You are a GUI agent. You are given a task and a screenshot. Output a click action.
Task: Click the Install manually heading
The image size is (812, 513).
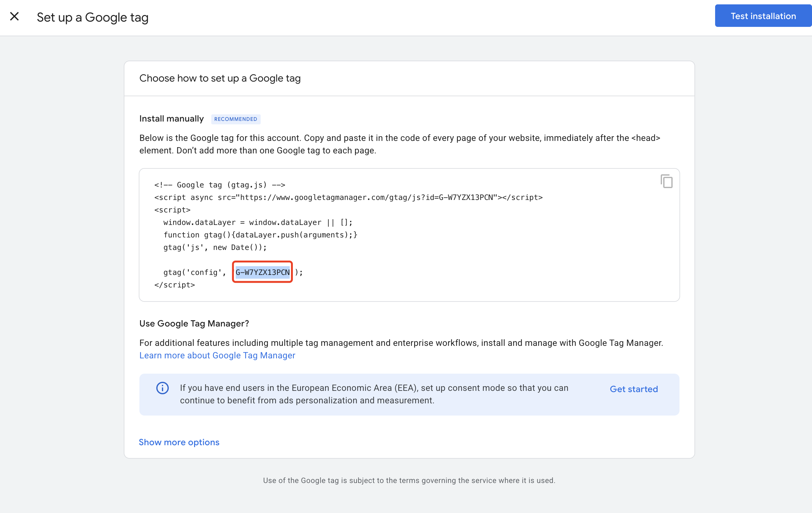pyautogui.click(x=171, y=119)
